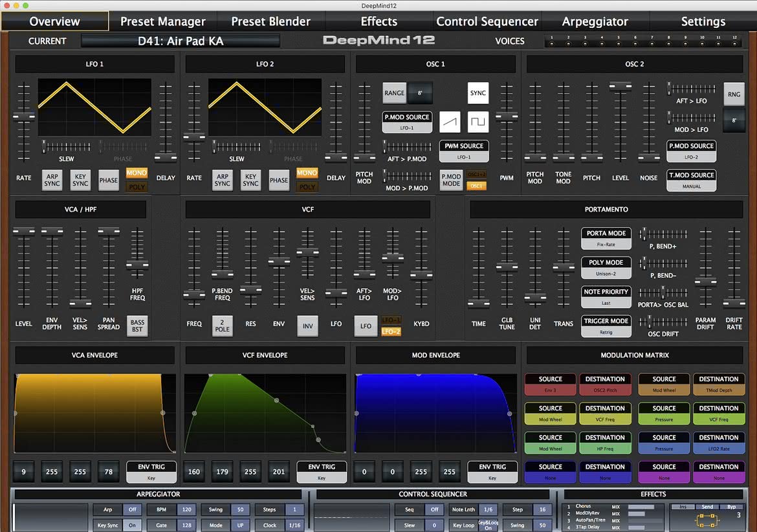The height and width of the screenshot is (532, 757).
Task: Select LFO-2 as VCF LFO source
Action: 391,331
